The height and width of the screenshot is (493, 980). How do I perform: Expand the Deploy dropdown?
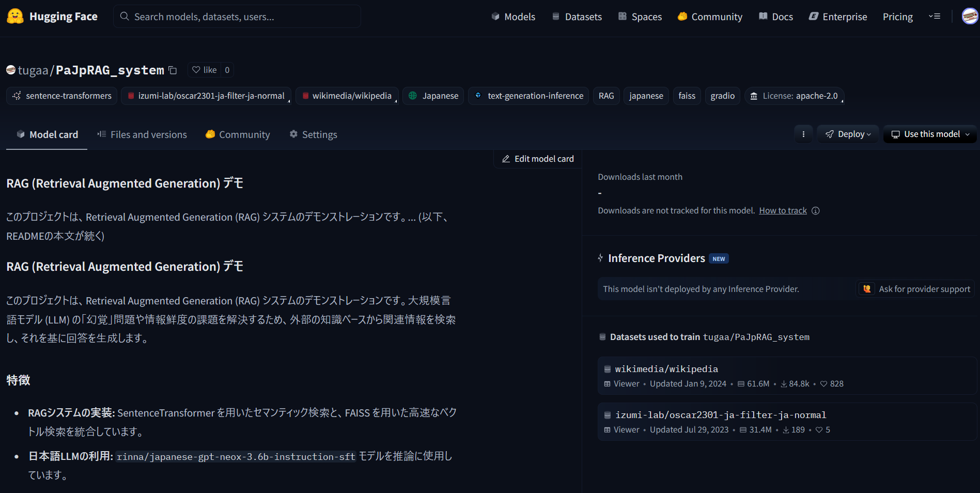(848, 134)
